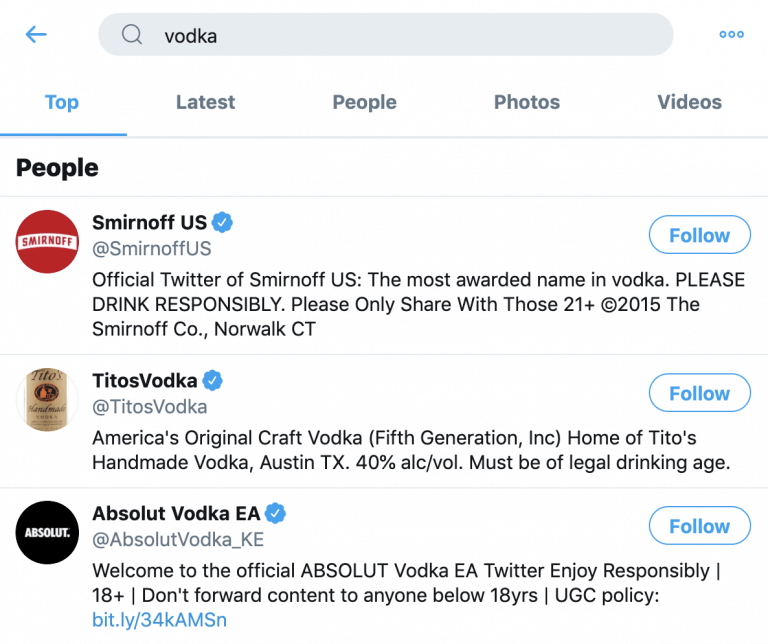Open Tito's Vodka bottle avatar
This screenshot has height=644, width=768.
click(47, 400)
